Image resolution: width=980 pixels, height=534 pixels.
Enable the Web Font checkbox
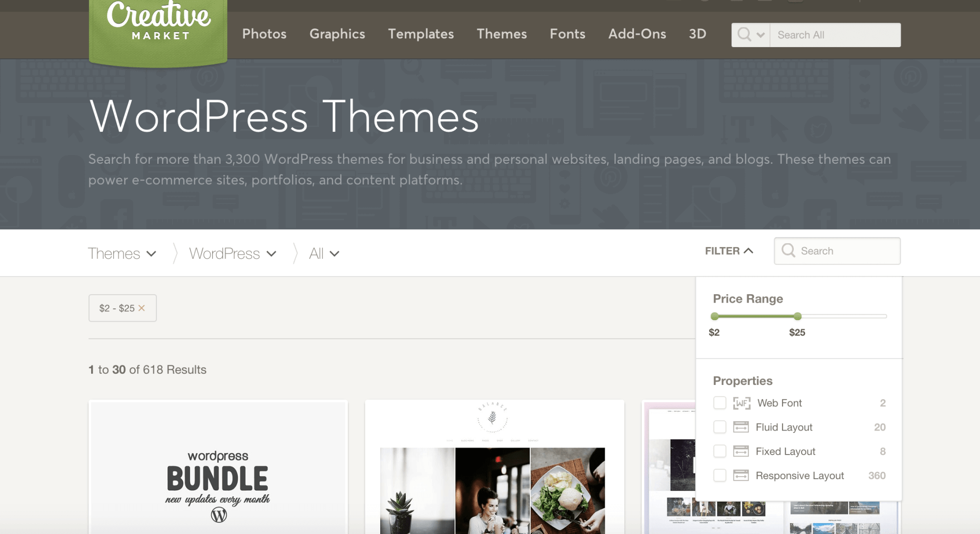pos(720,403)
